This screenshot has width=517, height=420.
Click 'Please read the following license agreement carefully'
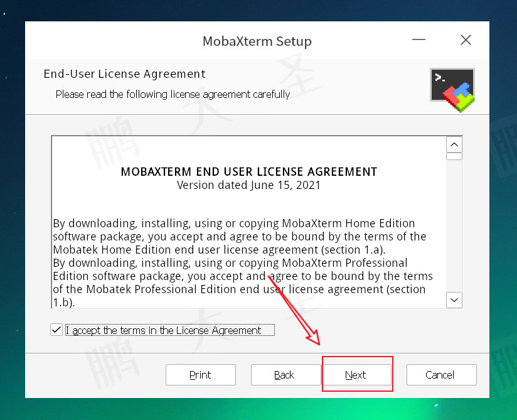pos(173,94)
